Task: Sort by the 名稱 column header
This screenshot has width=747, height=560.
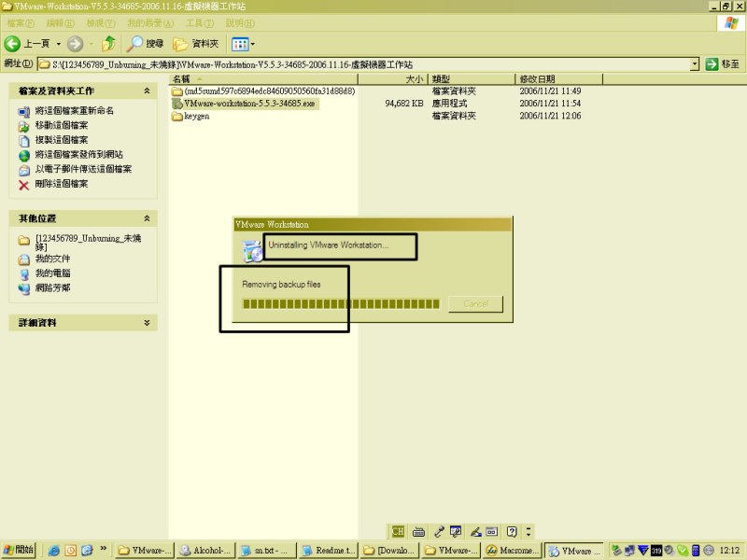Action: 263,79
